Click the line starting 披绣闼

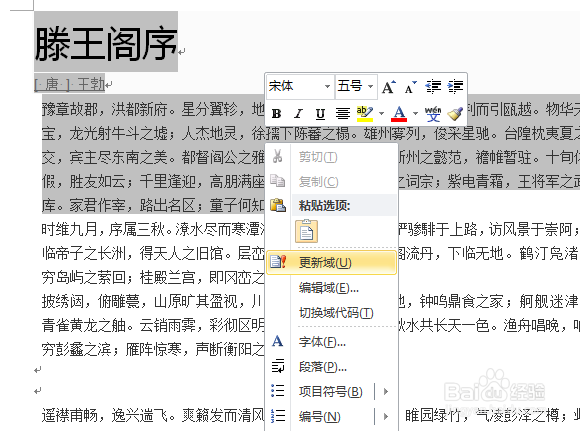click(153, 302)
